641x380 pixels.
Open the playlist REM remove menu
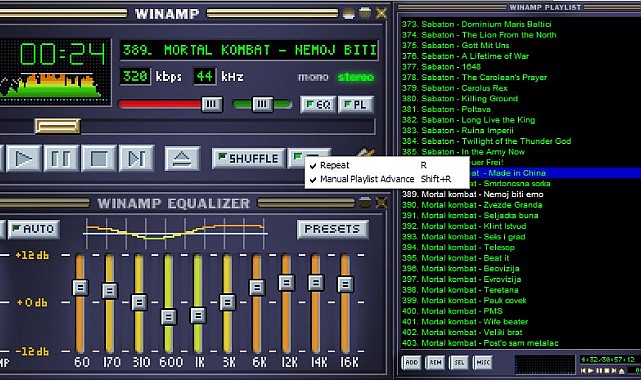point(435,362)
